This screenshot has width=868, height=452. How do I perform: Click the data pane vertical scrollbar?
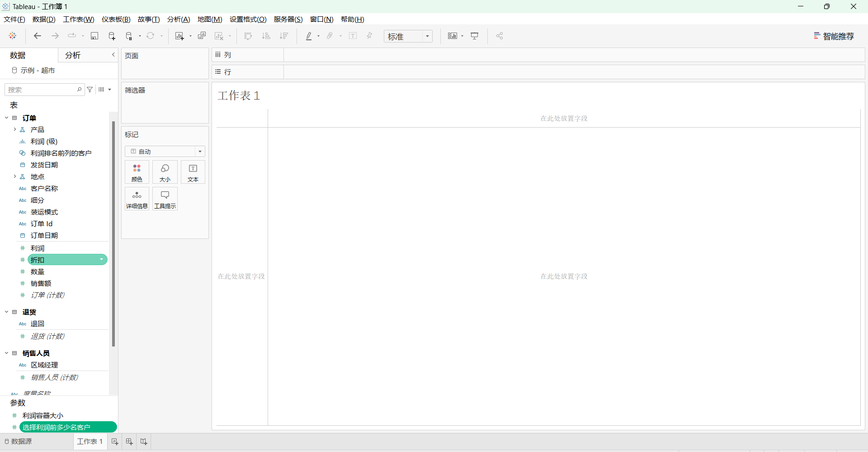click(x=113, y=233)
